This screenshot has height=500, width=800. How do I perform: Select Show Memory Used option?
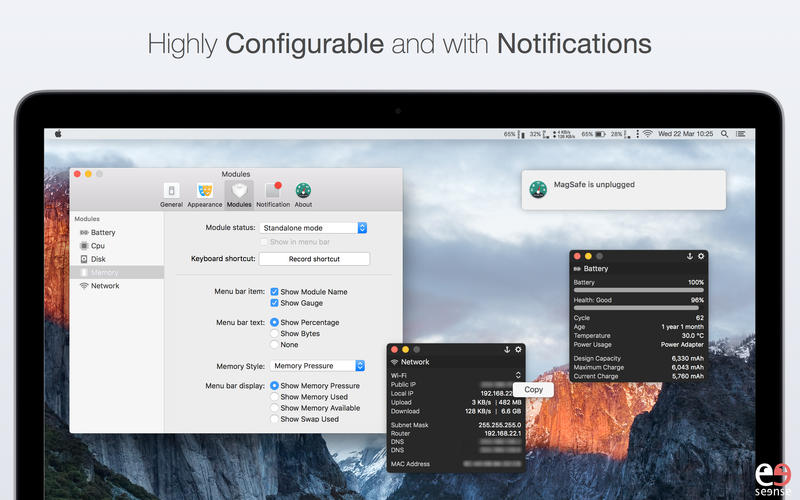[x=275, y=397]
